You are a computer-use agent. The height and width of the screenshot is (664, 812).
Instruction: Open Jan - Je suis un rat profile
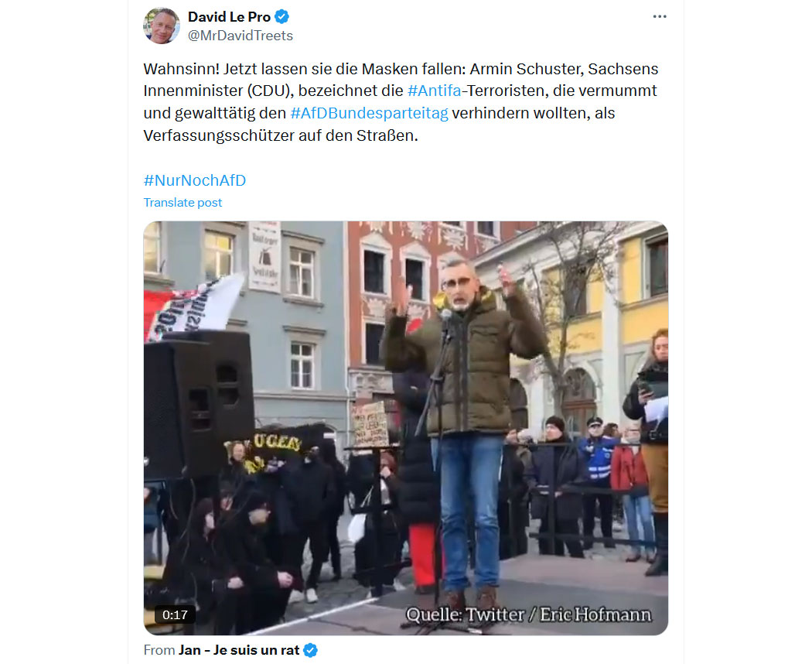239,650
